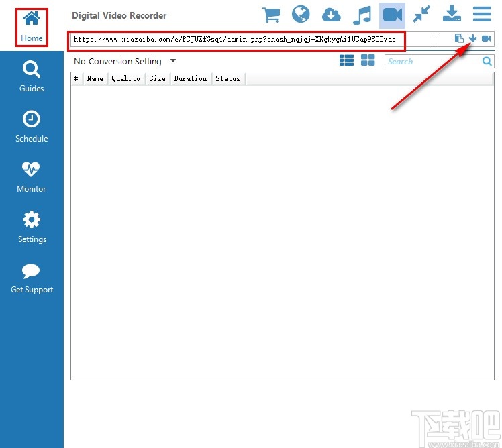Click the download arrow beside URL field

tap(472, 39)
